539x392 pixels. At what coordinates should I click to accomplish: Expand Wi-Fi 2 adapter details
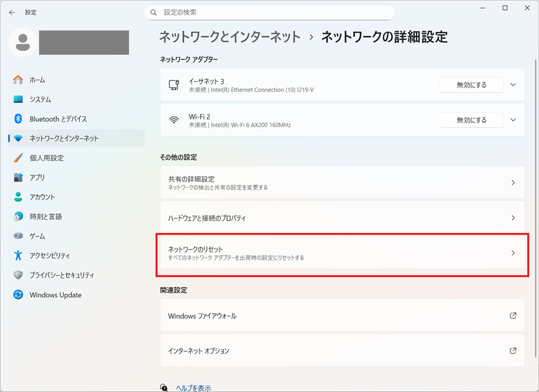tap(513, 120)
